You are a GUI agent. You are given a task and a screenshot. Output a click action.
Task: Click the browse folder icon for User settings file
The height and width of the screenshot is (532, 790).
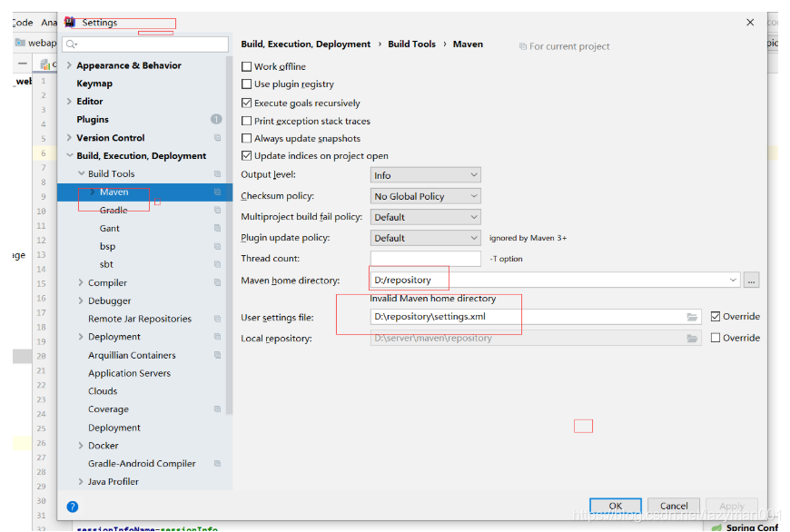tap(692, 317)
